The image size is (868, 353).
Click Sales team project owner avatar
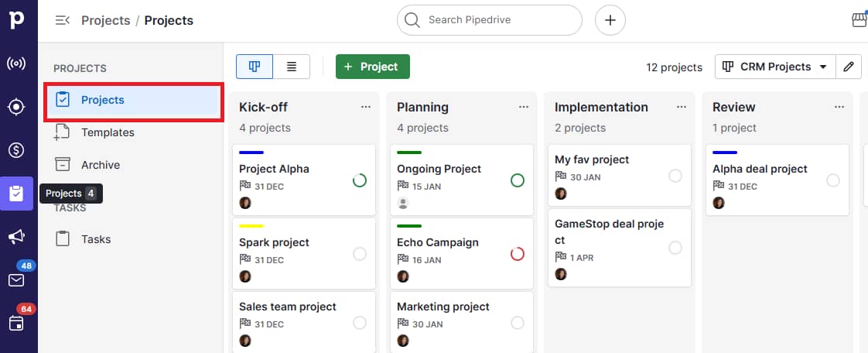(245, 341)
